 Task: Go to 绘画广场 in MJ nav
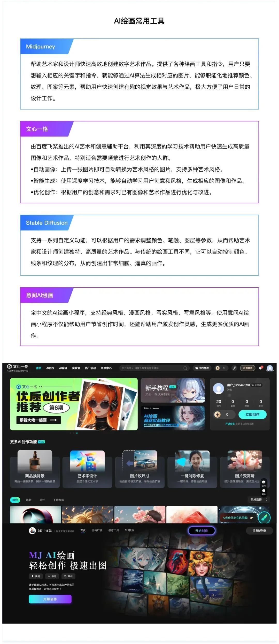97,530
